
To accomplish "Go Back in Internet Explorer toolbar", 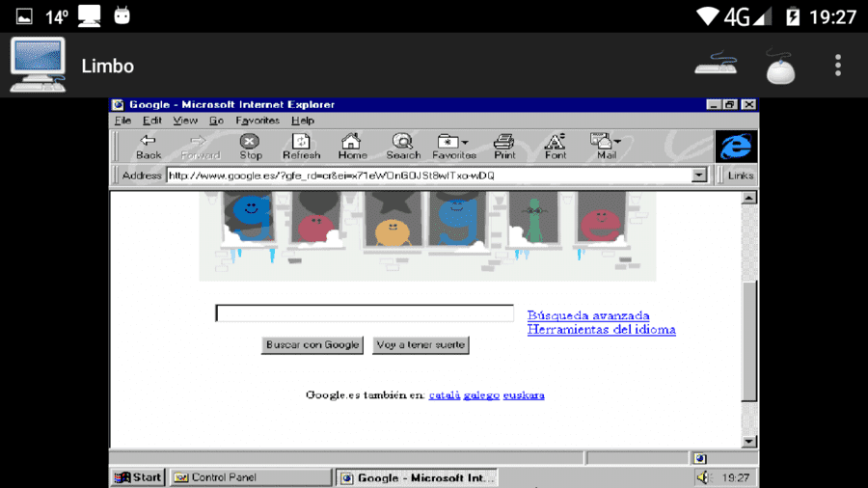I will 149,147.
